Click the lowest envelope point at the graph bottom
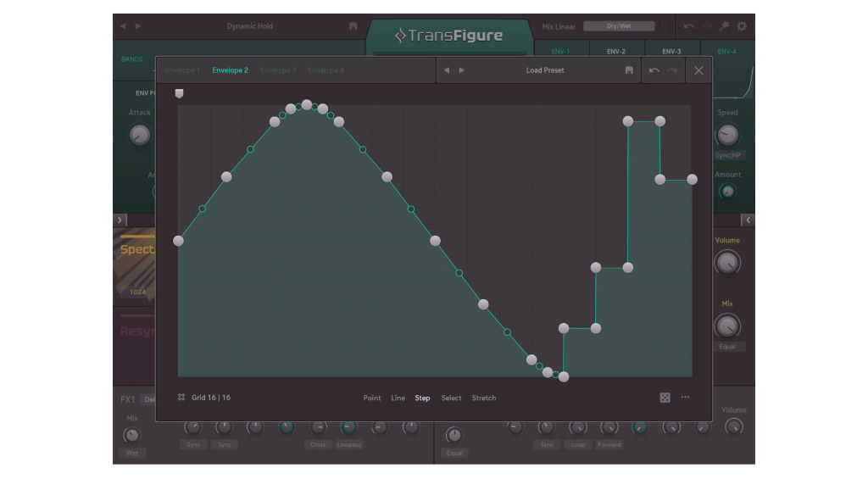Screen dimensions: 868x479 [564, 376]
